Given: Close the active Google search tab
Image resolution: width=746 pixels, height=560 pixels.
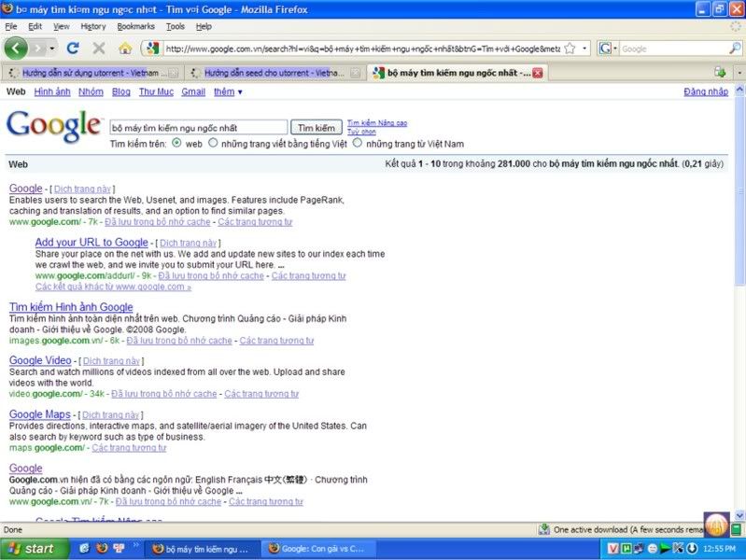Looking at the screenshot, I should (x=537, y=72).
